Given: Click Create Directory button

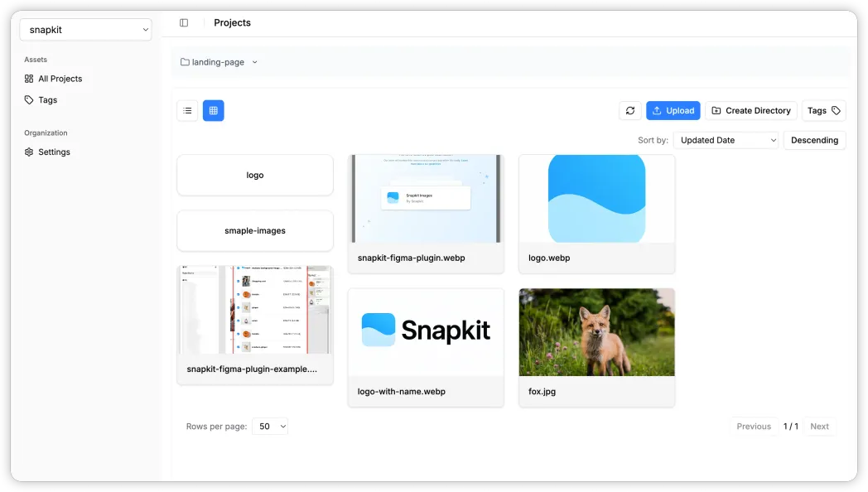Looking at the screenshot, I should point(751,111).
